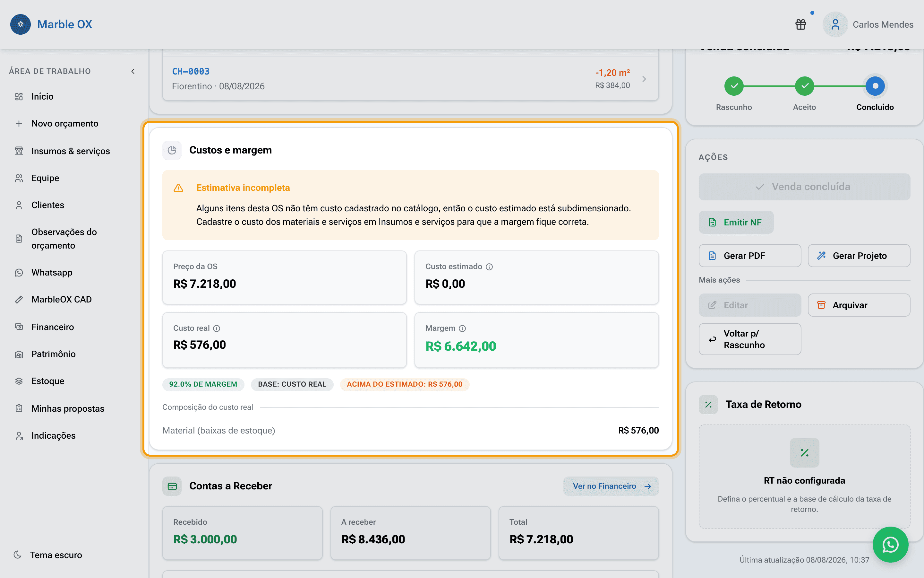Click the Arquivar button

click(x=859, y=305)
